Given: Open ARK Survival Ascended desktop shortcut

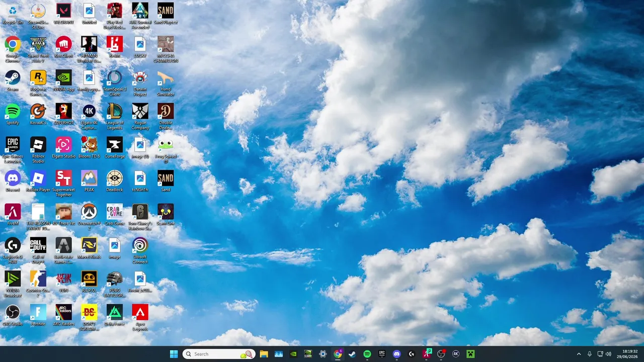Looking at the screenshot, I should [x=140, y=16].
